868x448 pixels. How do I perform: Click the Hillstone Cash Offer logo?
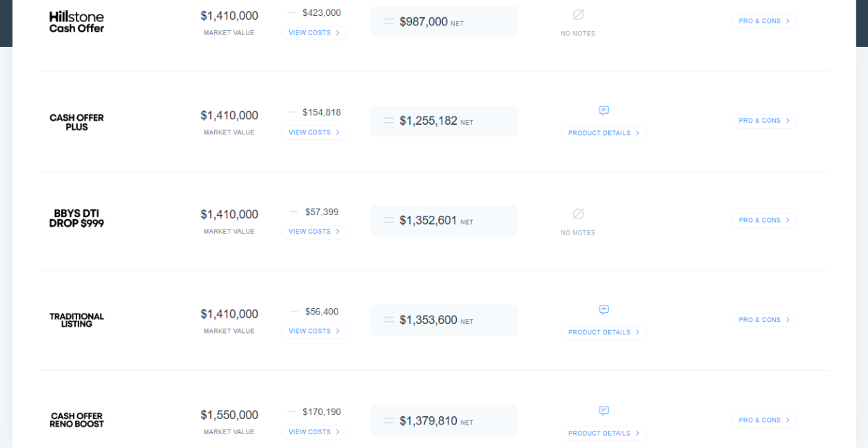(76, 22)
